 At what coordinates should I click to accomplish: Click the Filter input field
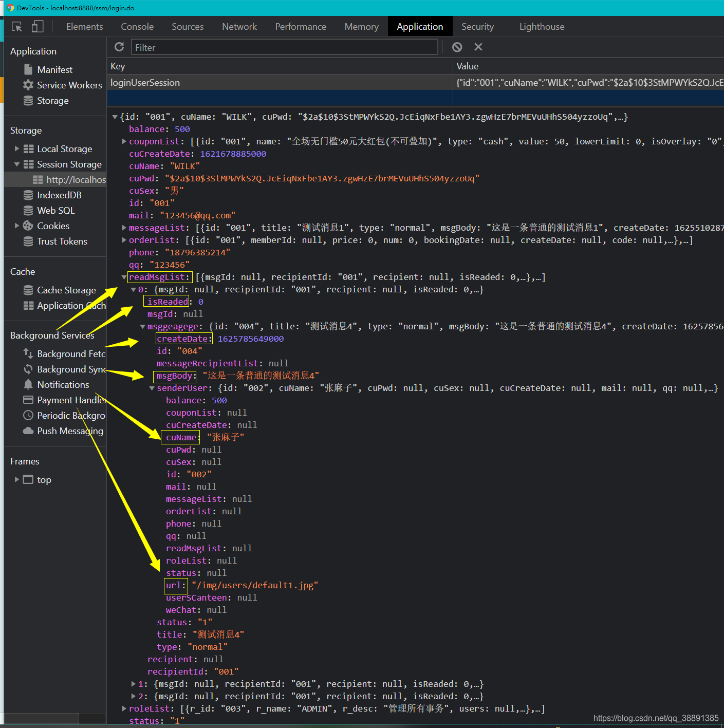click(284, 47)
